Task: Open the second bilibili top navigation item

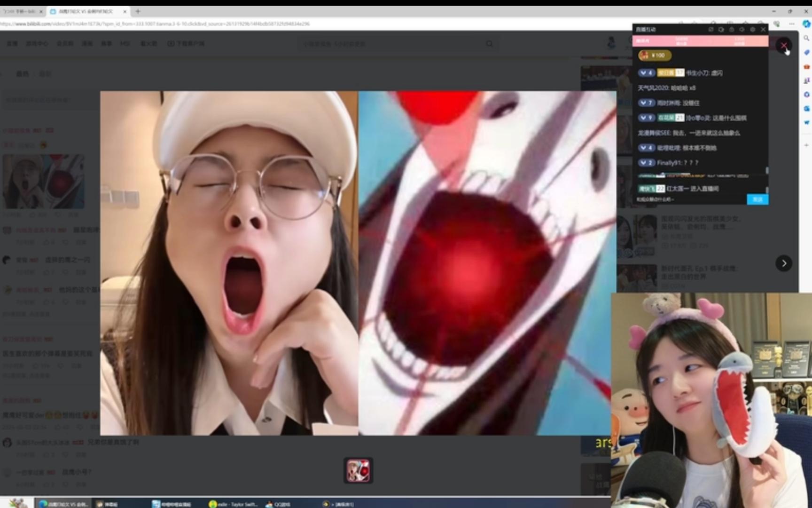Action: 37,44
